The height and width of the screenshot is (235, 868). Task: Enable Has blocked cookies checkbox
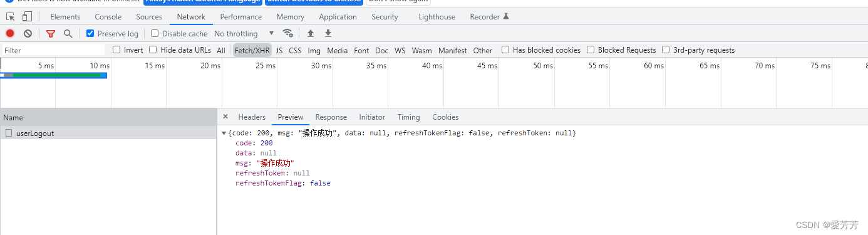pos(505,50)
